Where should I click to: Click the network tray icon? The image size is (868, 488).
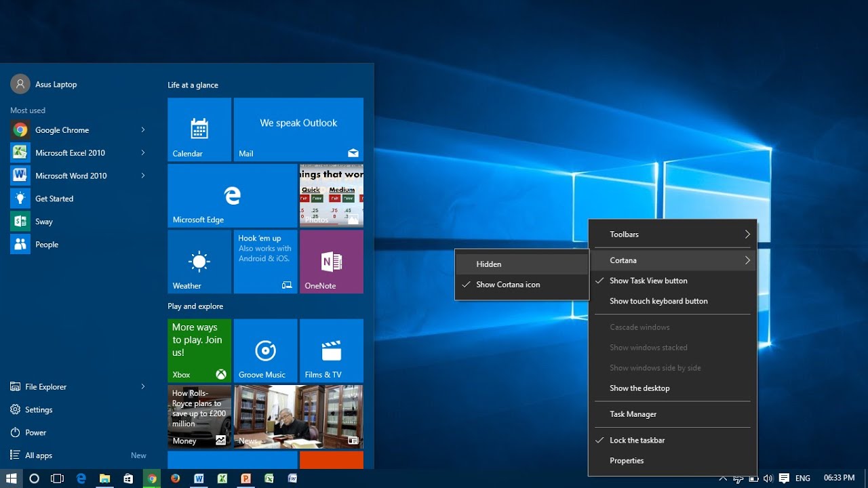pyautogui.click(x=738, y=479)
